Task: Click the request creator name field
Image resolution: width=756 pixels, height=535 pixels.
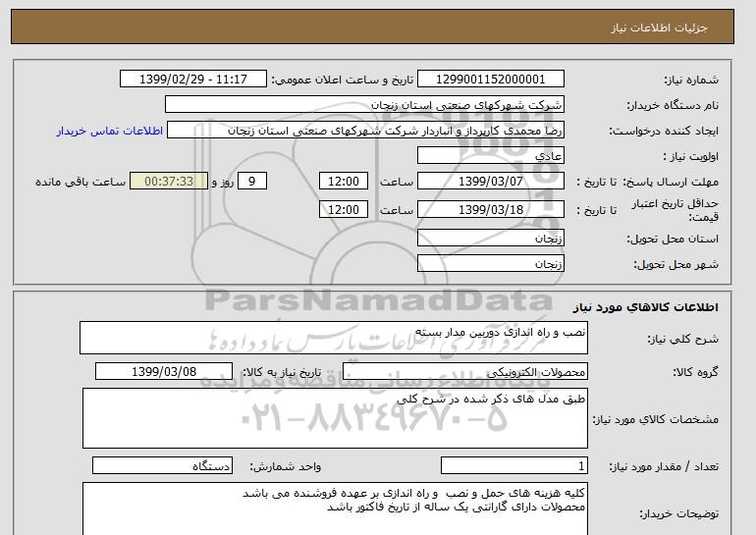Action: [365, 131]
